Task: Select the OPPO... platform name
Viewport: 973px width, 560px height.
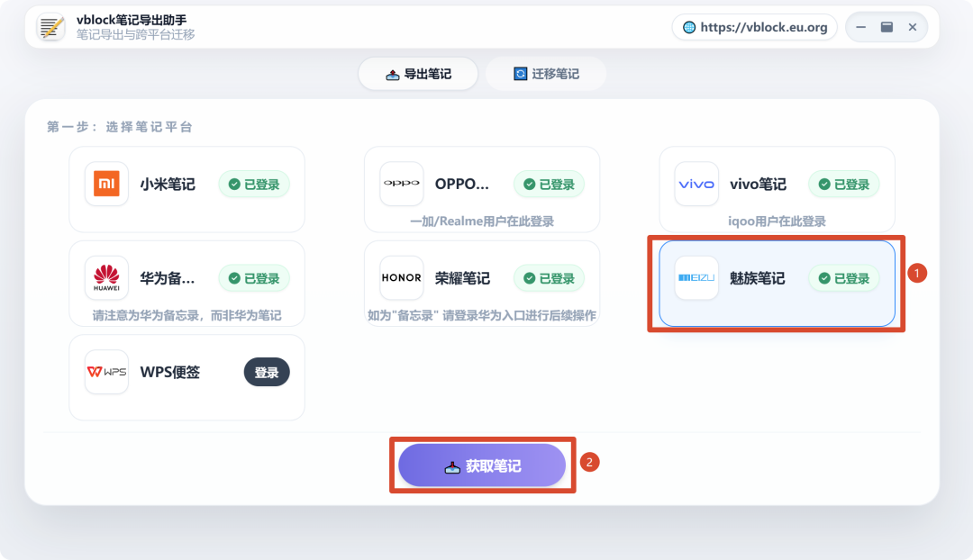Action: tap(461, 185)
